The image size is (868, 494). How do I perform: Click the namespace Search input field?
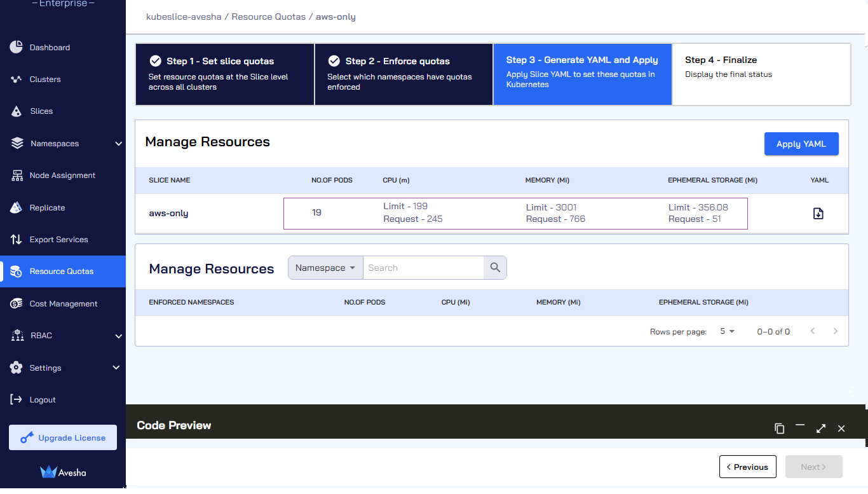tap(423, 268)
